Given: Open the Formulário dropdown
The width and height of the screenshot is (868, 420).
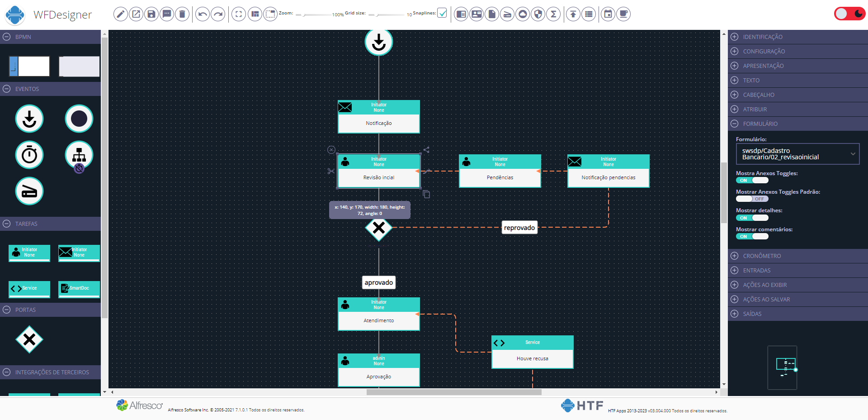Looking at the screenshot, I should coord(797,154).
